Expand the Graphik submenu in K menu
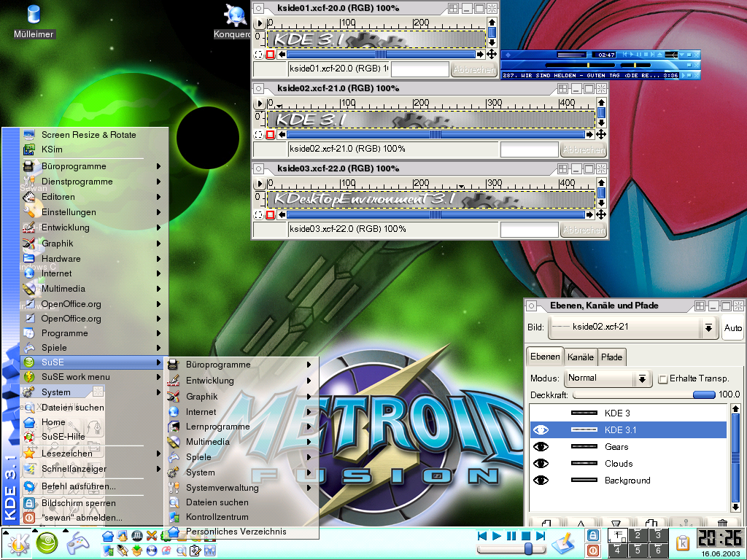747x560 pixels. [x=90, y=244]
